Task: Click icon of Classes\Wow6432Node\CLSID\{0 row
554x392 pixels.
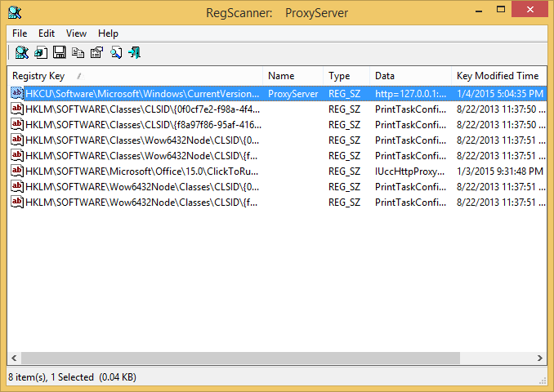Action: point(17,140)
